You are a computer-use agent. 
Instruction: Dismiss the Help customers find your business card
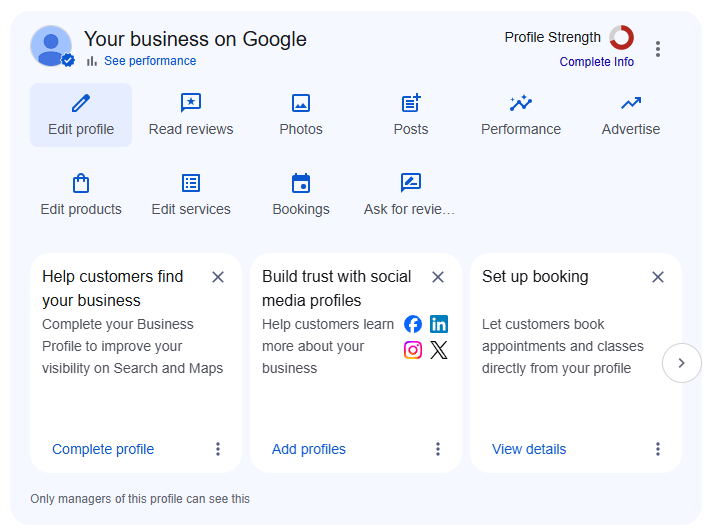[218, 277]
